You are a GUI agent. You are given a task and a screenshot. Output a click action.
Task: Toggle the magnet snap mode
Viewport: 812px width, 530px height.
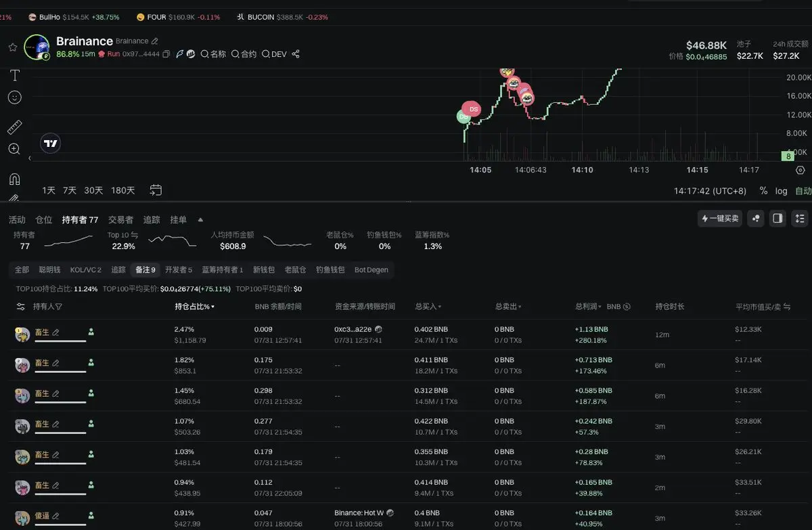[x=14, y=179]
